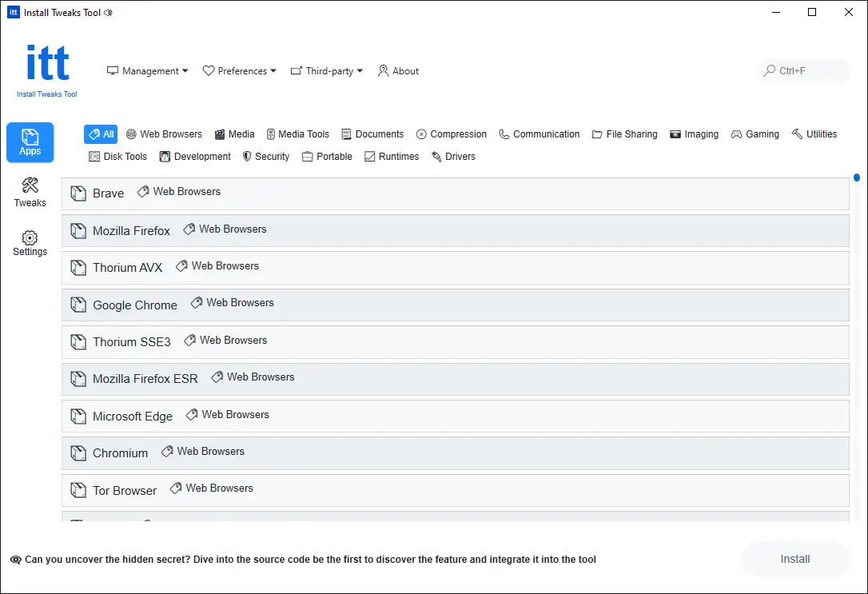Filter by Portable category
Image resolution: width=868 pixels, height=594 pixels.
[x=327, y=157]
